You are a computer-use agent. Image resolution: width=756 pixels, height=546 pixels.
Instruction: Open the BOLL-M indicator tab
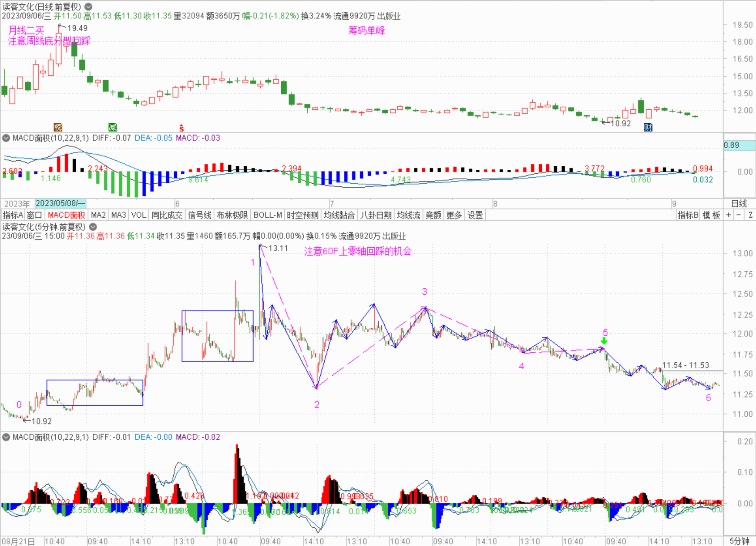point(268,215)
